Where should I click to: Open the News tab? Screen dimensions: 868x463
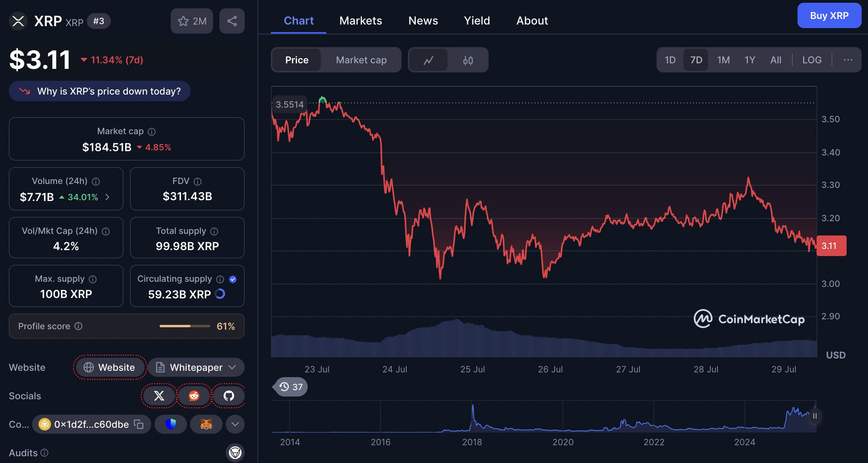(x=423, y=21)
